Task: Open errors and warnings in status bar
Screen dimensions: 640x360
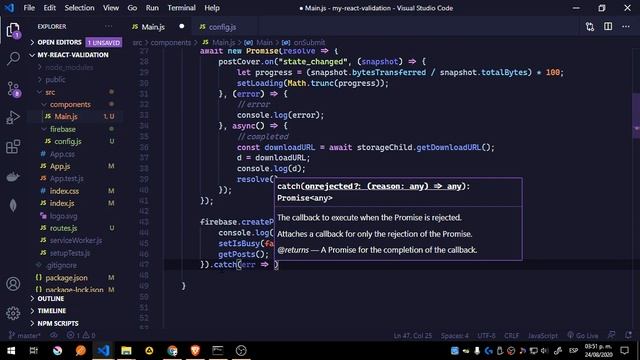Action: point(81,336)
